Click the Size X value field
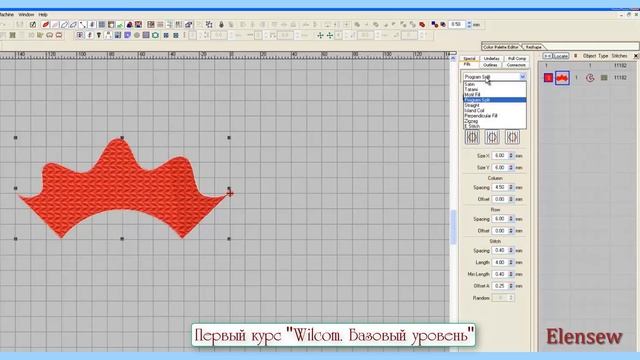 (500, 156)
